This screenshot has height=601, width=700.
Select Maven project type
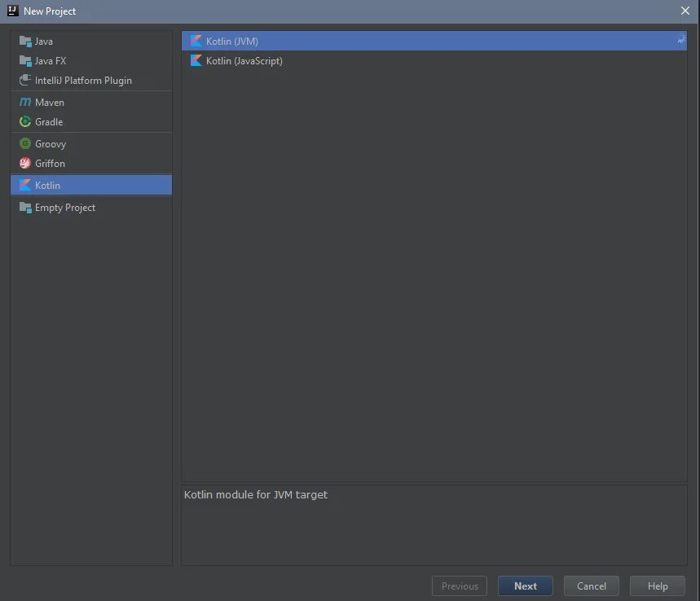(x=91, y=102)
